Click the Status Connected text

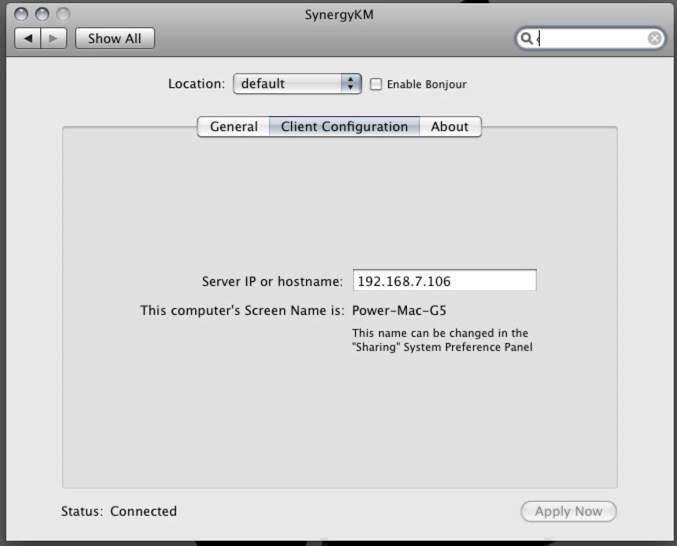119,511
